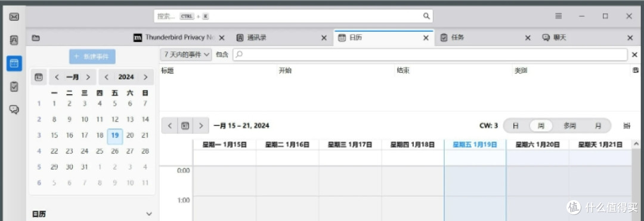The width and height of the screenshot is (644, 221).
Task: Open the Address Book sidebar icon
Action: (x=14, y=41)
